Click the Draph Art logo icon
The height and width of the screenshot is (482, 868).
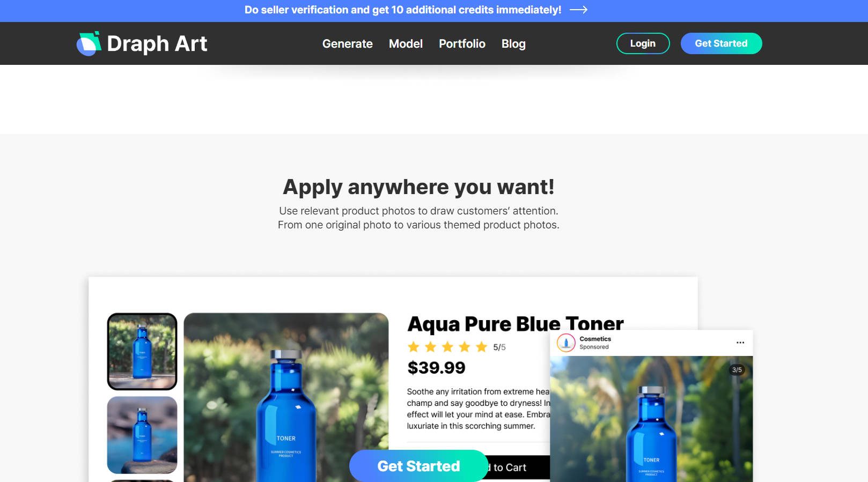click(x=89, y=43)
